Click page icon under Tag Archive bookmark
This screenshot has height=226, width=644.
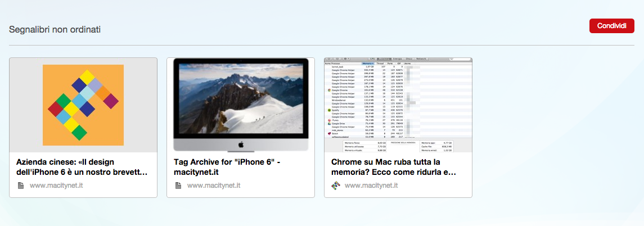point(178,186)
